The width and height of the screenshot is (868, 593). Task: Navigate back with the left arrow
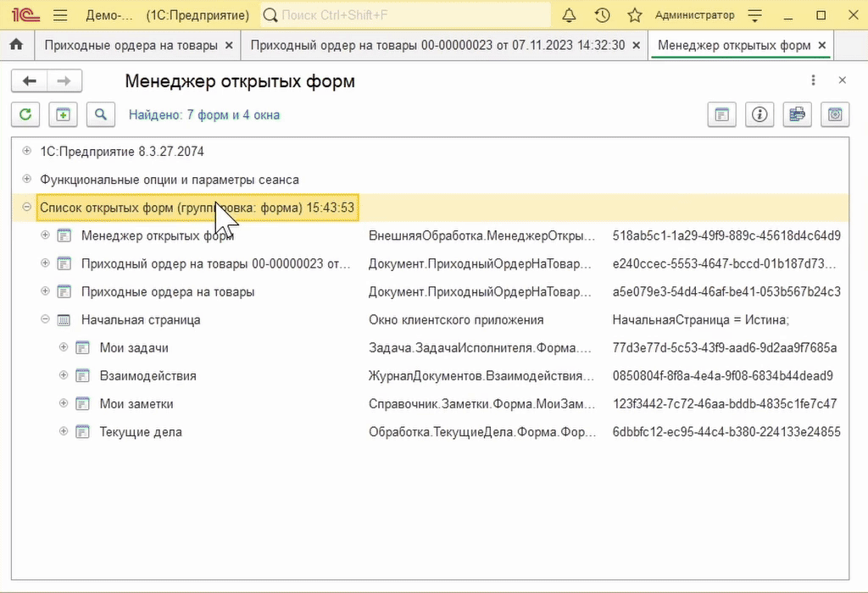(30, 80)
